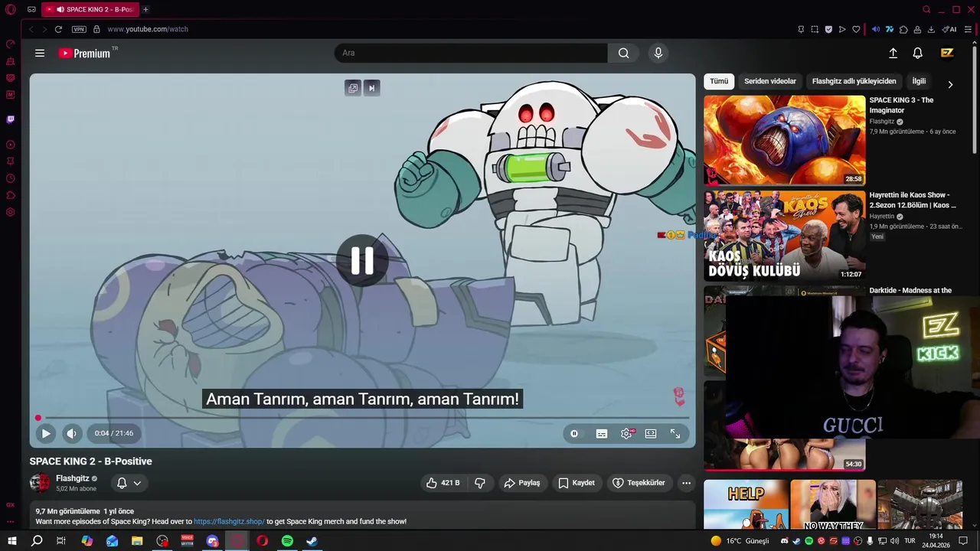Viewport: 980px width, 551px height.
Task: Switch to theater mode
Action: tap(651, 433)
